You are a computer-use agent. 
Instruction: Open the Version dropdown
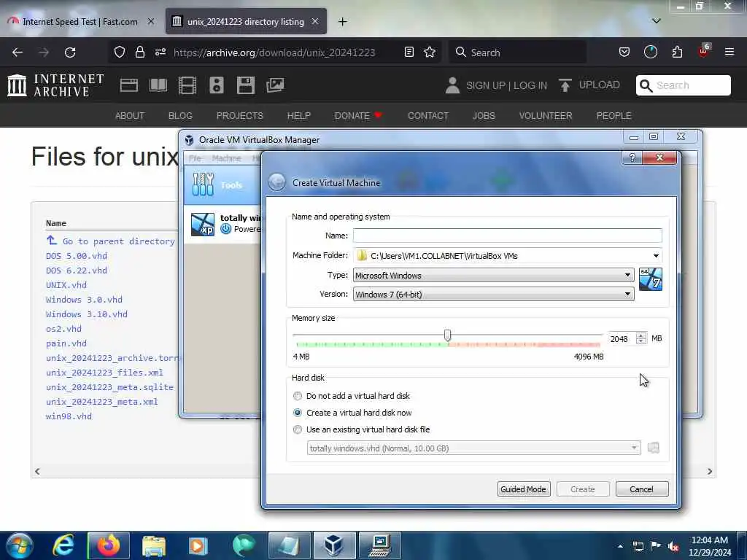tap(494, 295)
